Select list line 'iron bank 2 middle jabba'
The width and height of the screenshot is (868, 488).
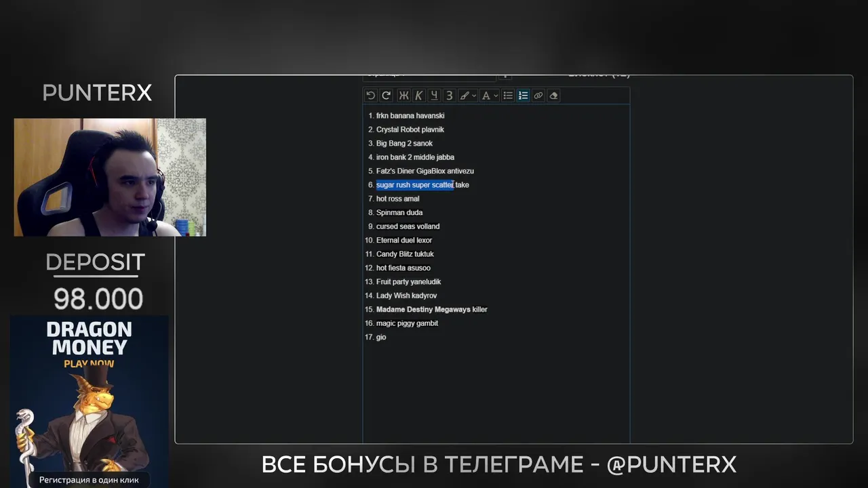(415, 157)
